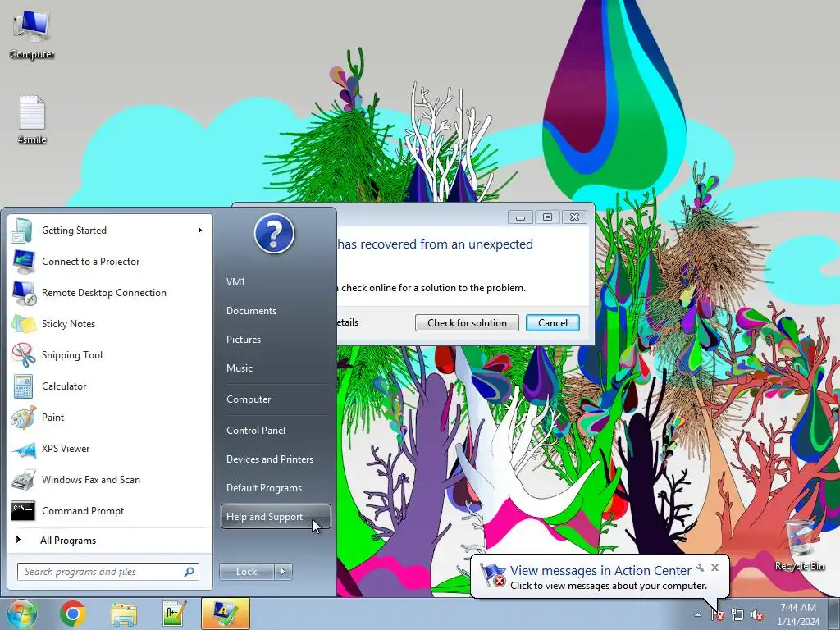
Task: Open Windows Explorer from the taskbar
Action: click(123, 614)
